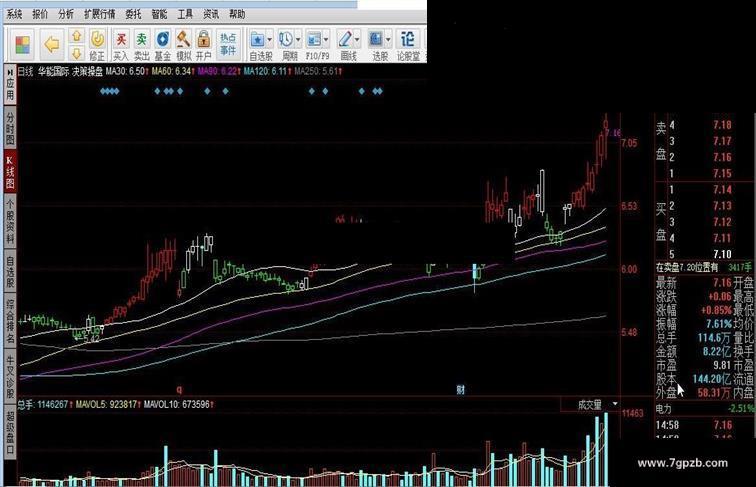Open the 超级盘口 sidebar tab
Image resolution: width=756 pixels, height=487 pixels.
(x=10, y=431)
